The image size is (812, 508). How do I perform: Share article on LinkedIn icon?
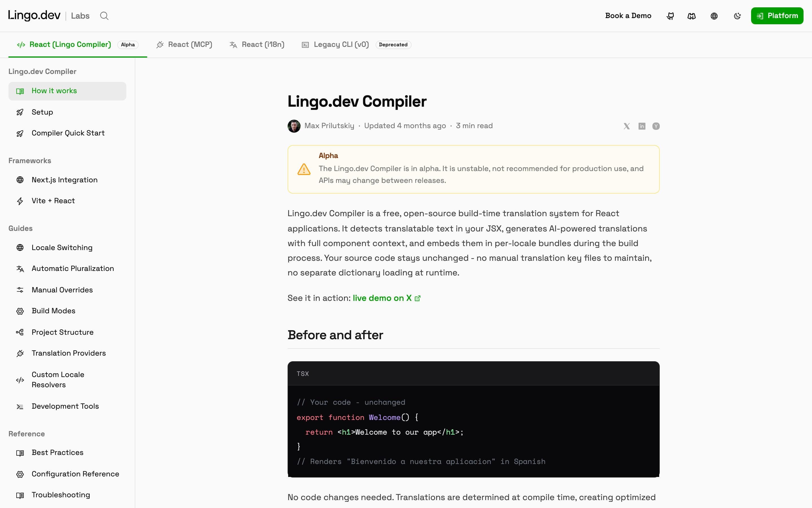click(x=641, y=126)
